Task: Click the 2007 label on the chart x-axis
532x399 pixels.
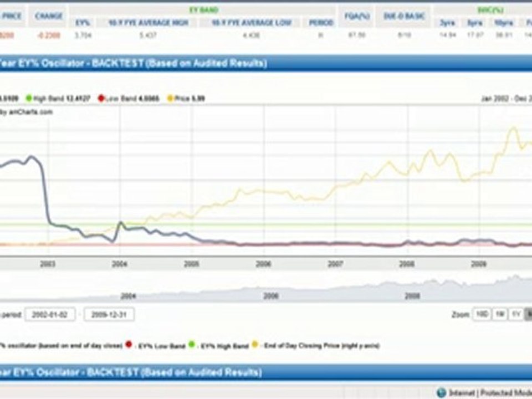Action: 335,264
